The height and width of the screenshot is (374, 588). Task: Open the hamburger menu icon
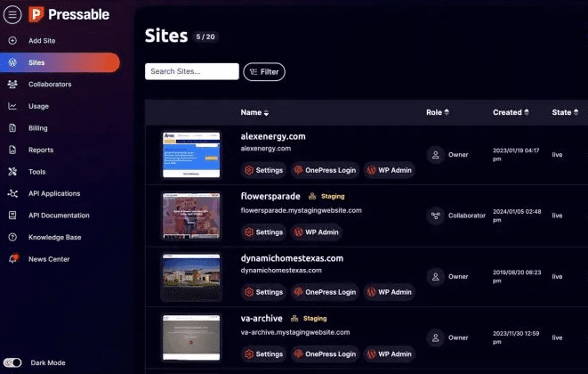coord(12,14)
